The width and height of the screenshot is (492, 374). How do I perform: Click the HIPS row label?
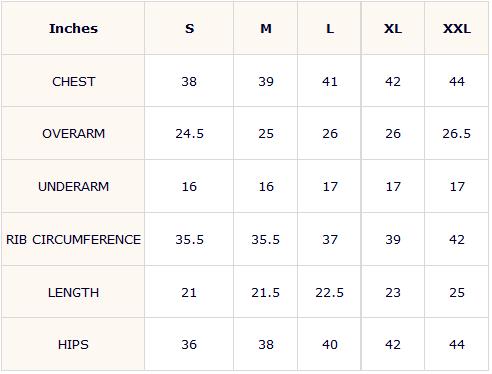[x=73, y=344]
